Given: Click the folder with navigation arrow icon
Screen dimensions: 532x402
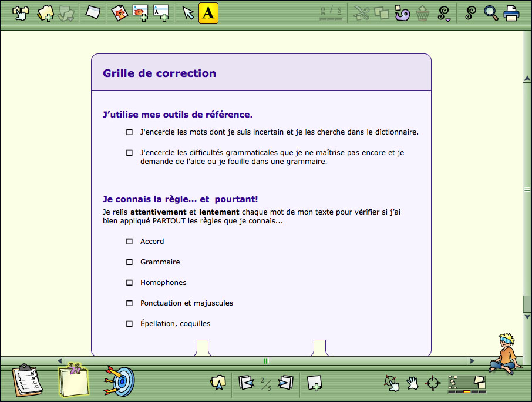Looking at the screenshot, I should coord(218,383).
